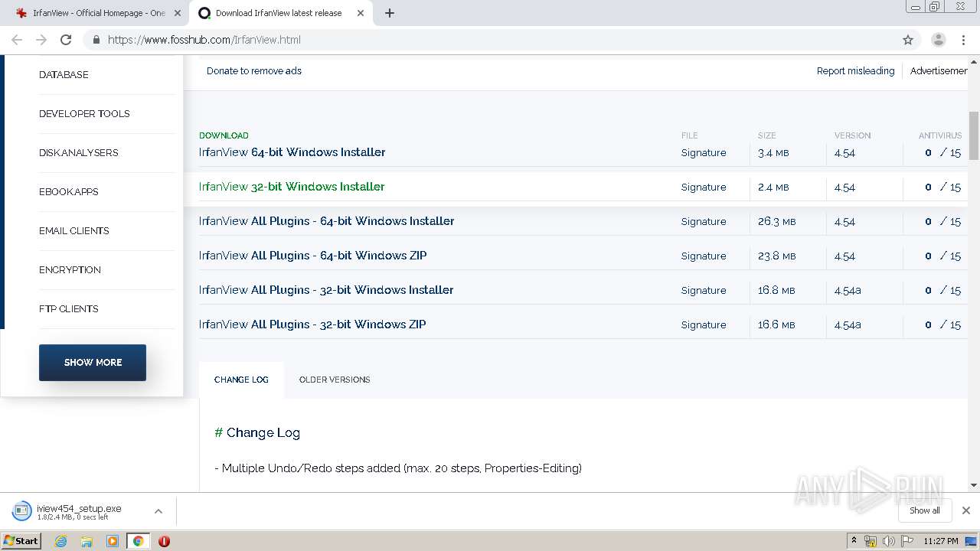Open the EMAIL CLIENTS category
Screen dimensions: 980x551
74,231
